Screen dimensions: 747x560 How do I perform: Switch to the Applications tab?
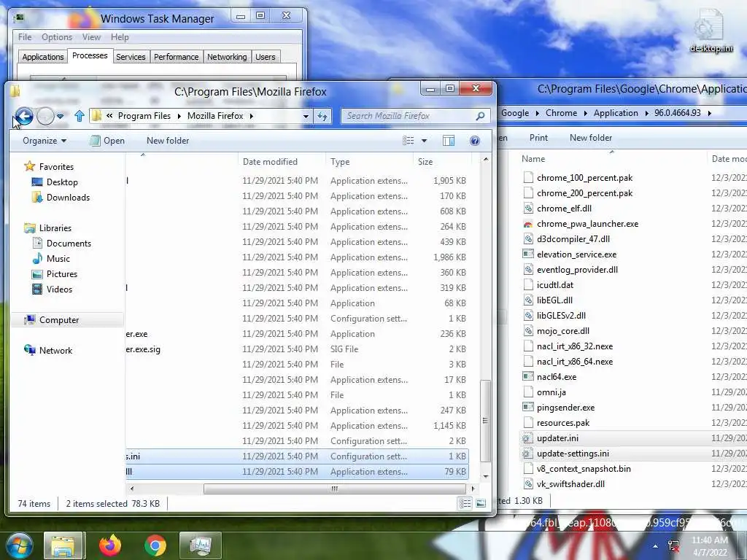click(x=43, y=57)
